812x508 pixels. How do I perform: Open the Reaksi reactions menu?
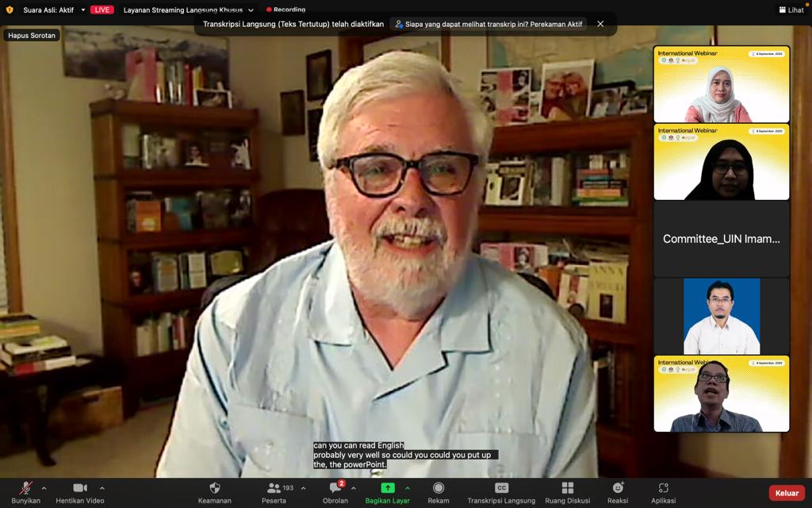(618, 488)
